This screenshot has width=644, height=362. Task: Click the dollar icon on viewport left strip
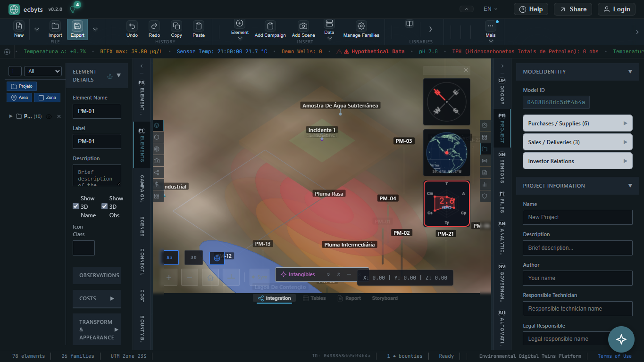157,184
